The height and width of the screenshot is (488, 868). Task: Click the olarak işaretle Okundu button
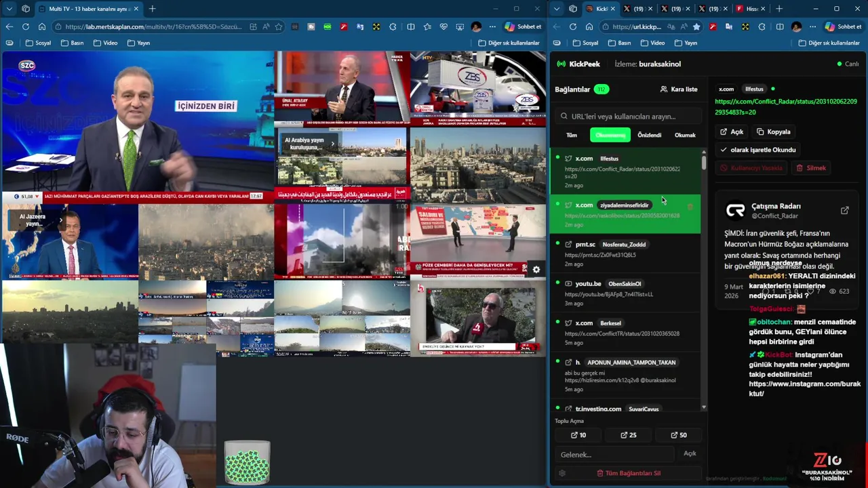tap(758, 150)
